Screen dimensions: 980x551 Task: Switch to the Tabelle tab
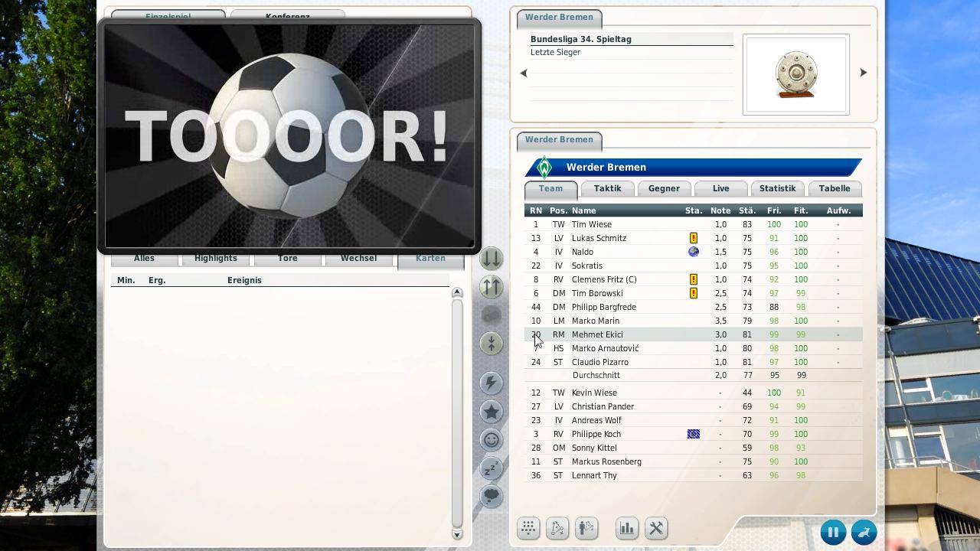tap(835, 188)
